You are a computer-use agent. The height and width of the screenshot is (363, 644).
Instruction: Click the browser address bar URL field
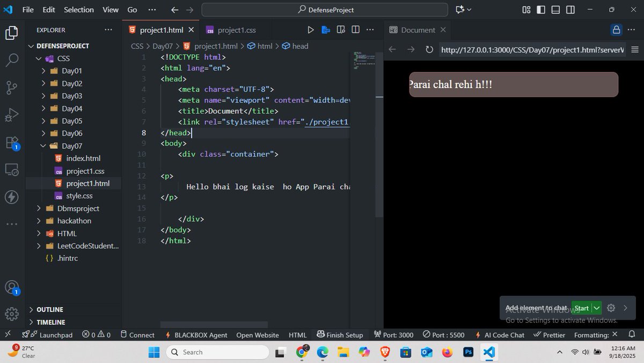click(531, 49)
